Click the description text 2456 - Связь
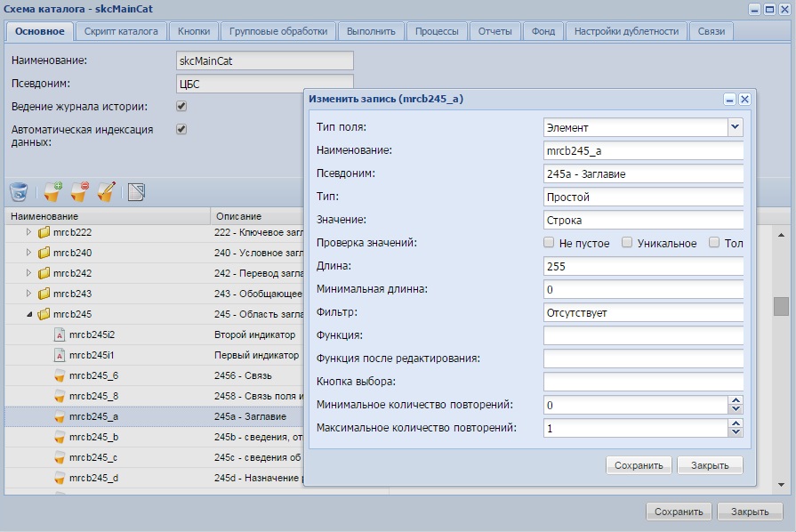 tap(243, 375)
